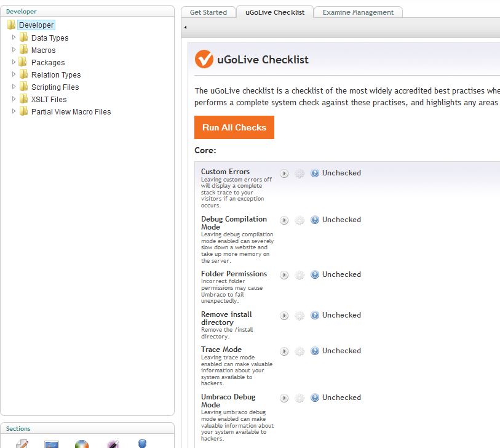The image size is (500, 448).
Task: Click the Folder Permissions gear icon
Action: coord(300,275)
